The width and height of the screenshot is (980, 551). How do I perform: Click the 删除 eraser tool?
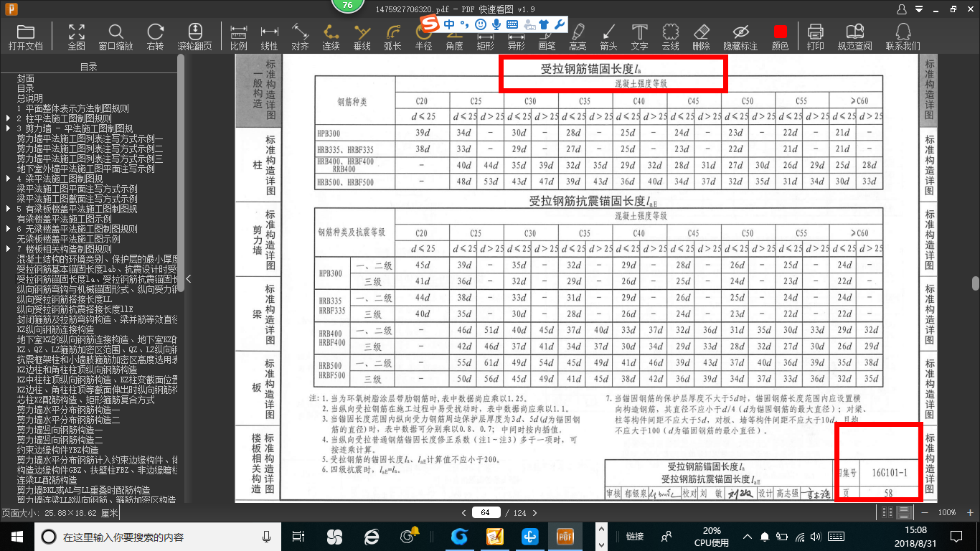pos(701,37)
